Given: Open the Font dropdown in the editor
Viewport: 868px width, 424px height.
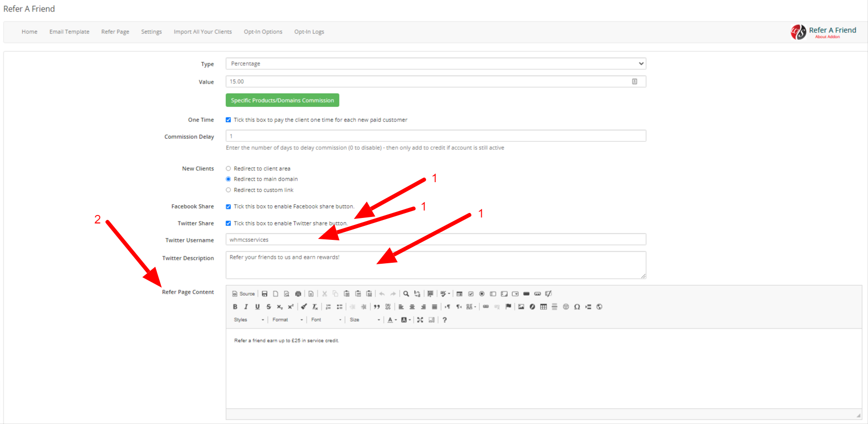Looking at the screenshot, I should click(x=326, y=320).
